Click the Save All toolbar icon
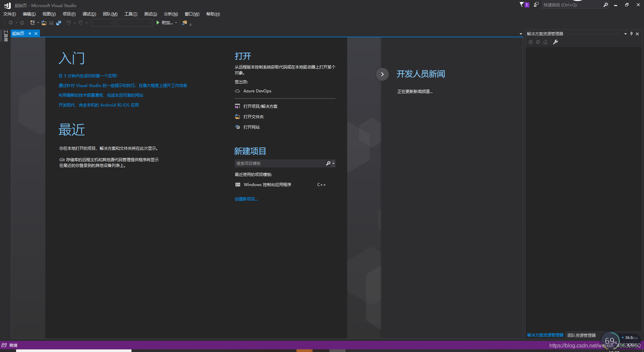 tap(59, 23)
